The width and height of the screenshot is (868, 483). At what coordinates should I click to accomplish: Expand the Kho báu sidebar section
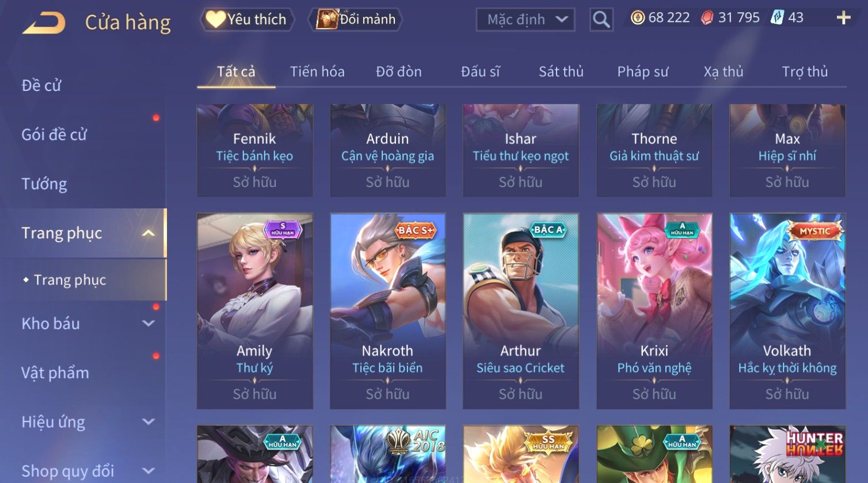pos(148,324)
